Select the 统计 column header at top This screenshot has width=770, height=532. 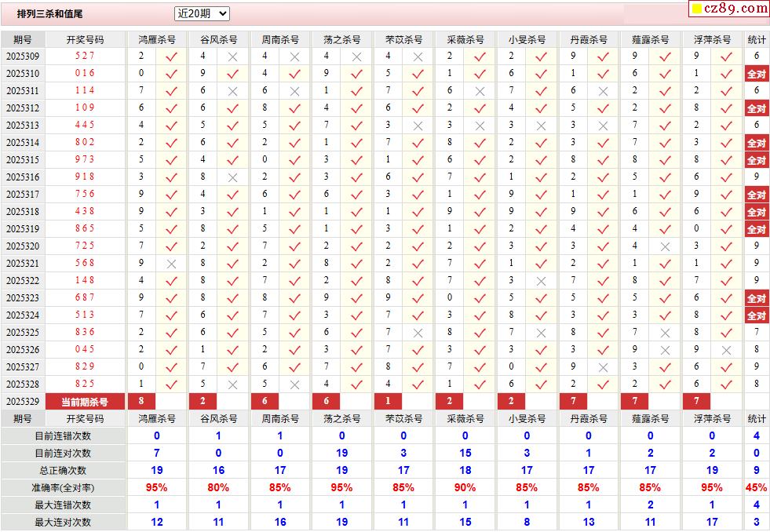pyautogui.click(x=757, y=39)
